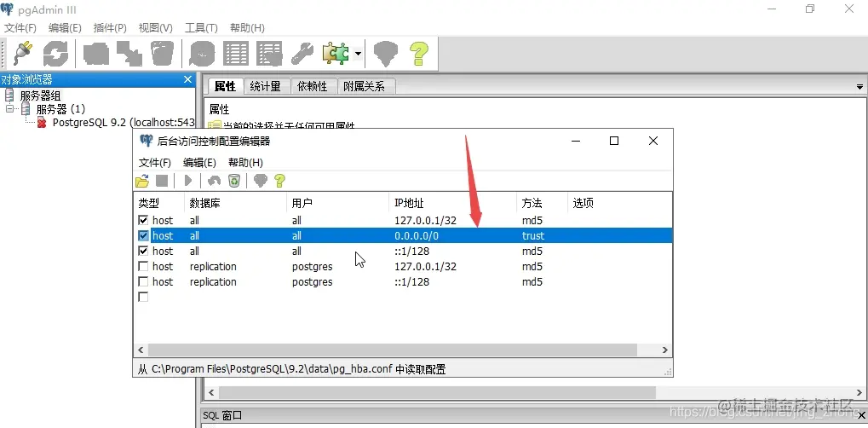868x428 pixels.
Task: Click the plugins puzzle piece icon
Action: (x=336, y=54)
